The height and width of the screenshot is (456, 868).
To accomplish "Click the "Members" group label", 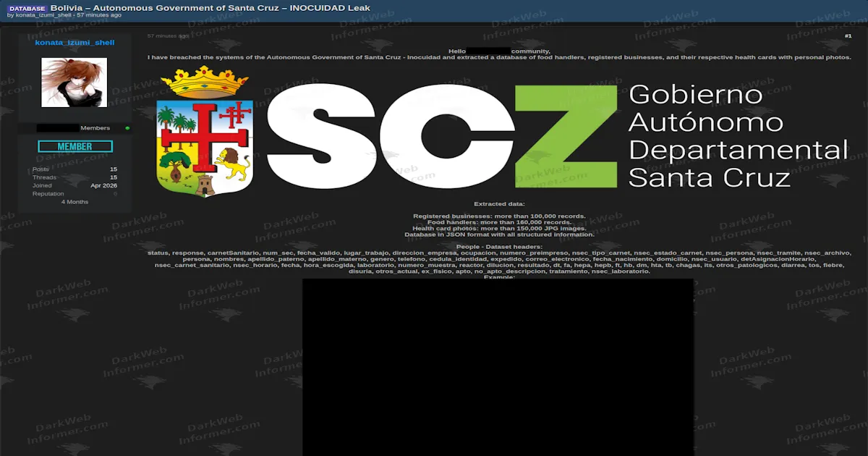I will tap(95, 128).
